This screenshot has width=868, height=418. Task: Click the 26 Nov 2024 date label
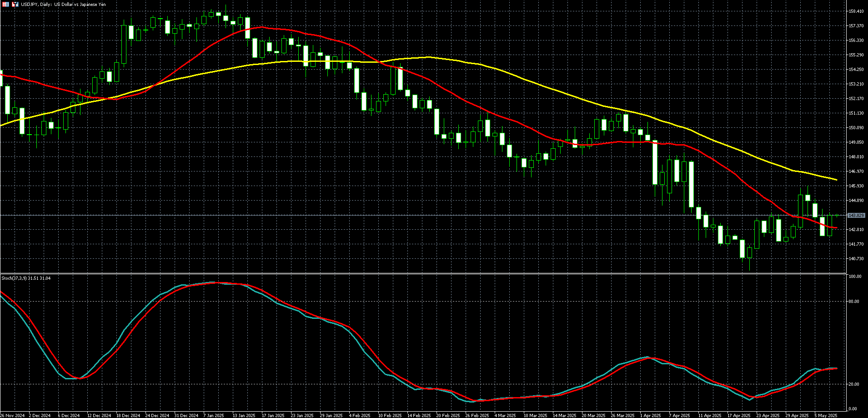pyautogui.click(x=12, y=415)
